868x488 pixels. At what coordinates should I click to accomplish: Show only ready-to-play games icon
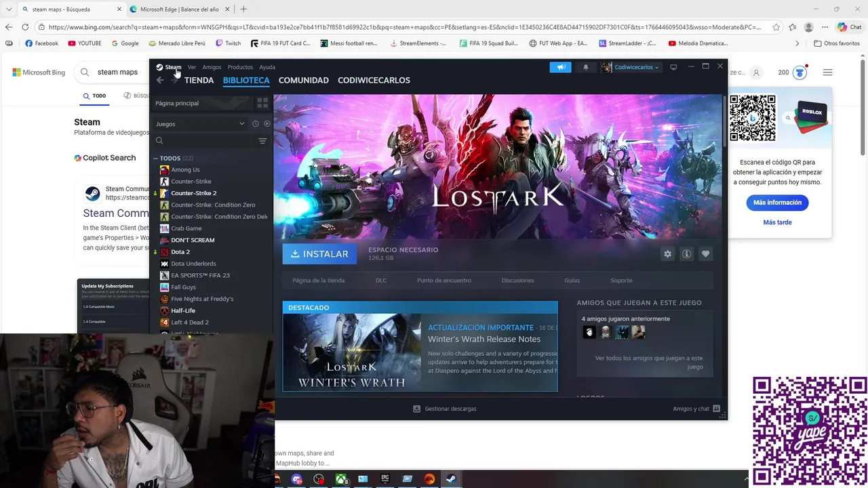point(267,124)
